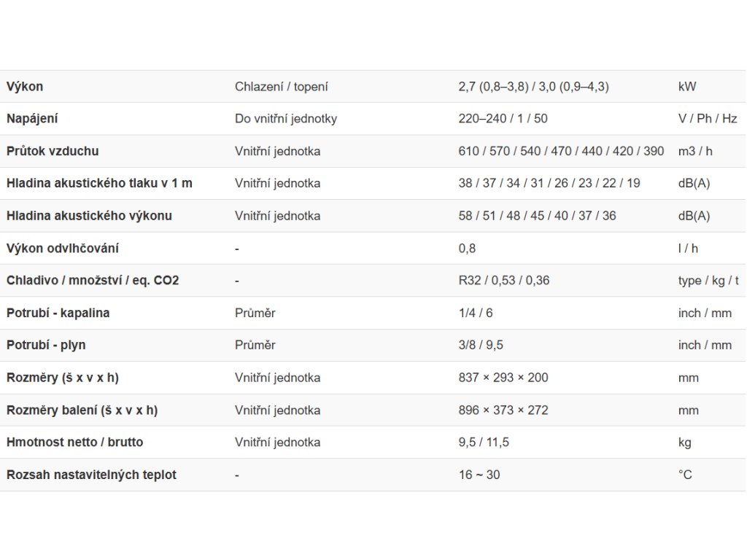Click the "Napájení" row label
747x560 pixels.
[x=32, y=119]
